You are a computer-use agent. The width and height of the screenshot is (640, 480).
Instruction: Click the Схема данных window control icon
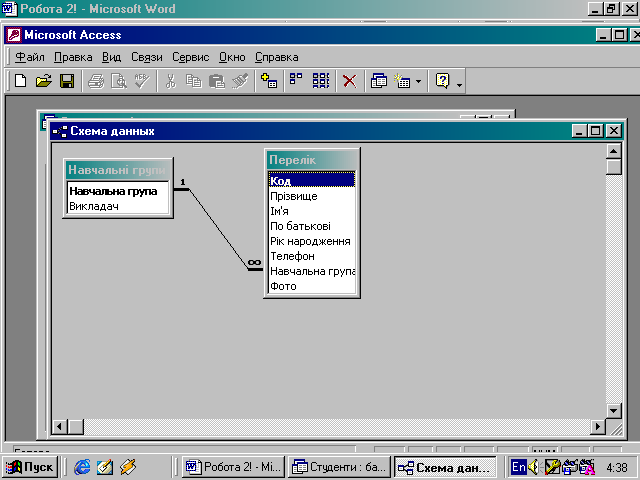(60, 131)
